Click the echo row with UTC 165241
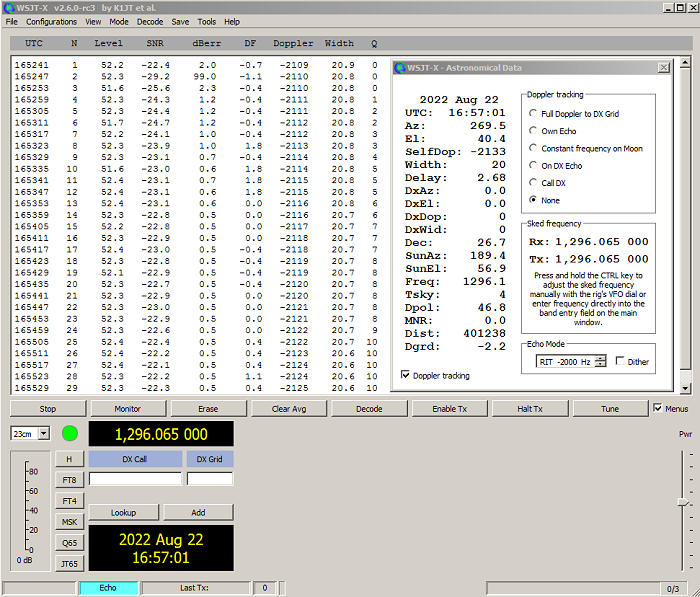 coord(196,65)
